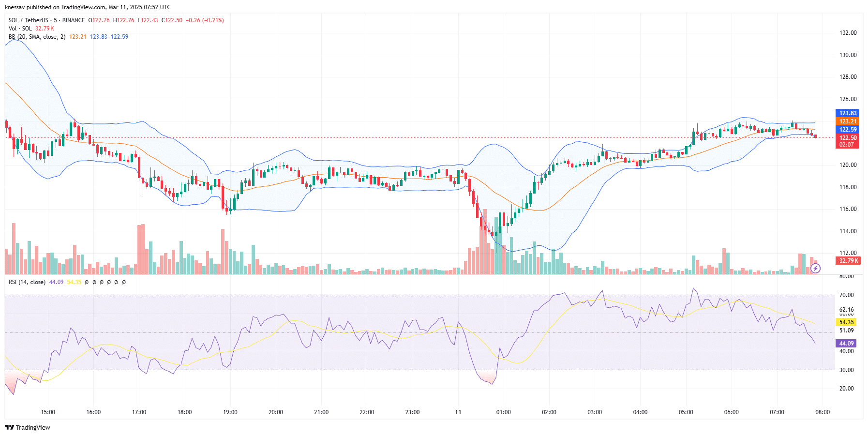Click the −0.26 (−0.21%) change value
This screenshot has height=436, width=868.
[x=205, y=20]
